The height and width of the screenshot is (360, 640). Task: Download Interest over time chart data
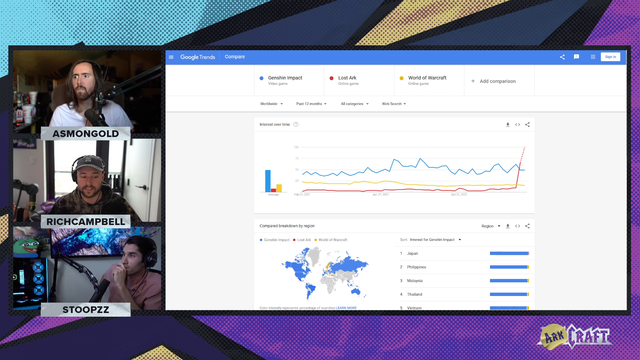(x=508, y=124)
